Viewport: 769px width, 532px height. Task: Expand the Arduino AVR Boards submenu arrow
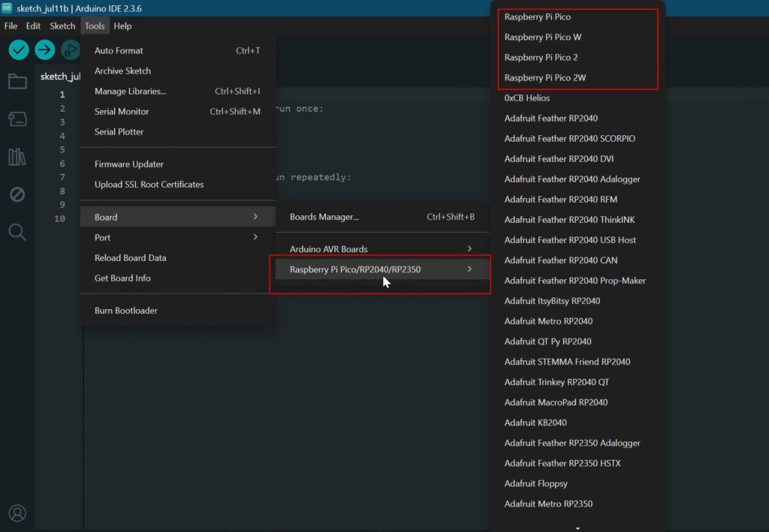pos(469,249)
